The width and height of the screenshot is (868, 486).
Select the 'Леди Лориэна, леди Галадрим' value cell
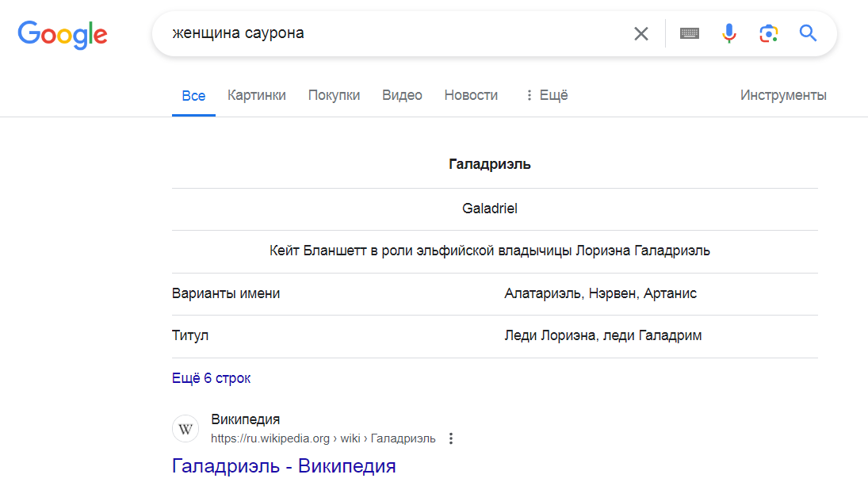(602, 335)
